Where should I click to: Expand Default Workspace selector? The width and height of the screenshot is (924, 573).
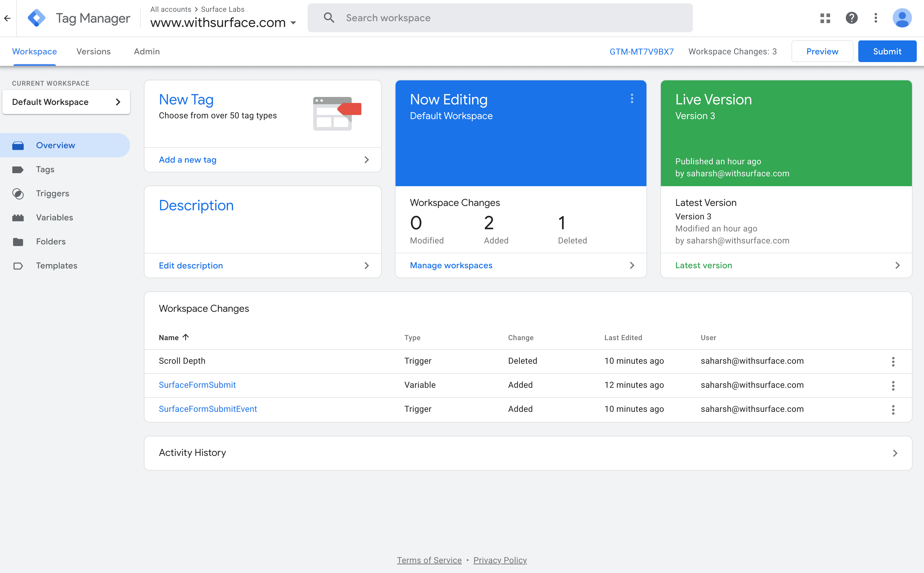pyautogui.click(x=66, y=102)
